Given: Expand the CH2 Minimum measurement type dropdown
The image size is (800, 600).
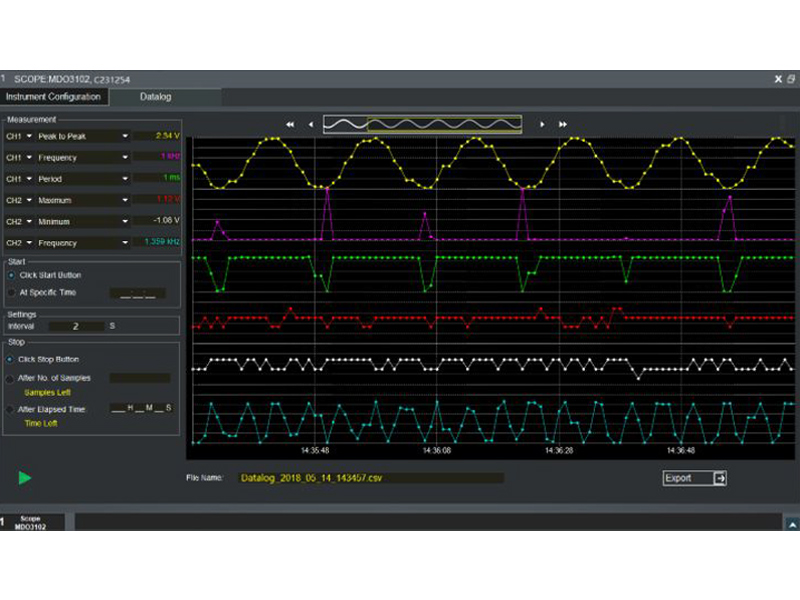Looking at the screenshot, I should (x=125, y=221).
